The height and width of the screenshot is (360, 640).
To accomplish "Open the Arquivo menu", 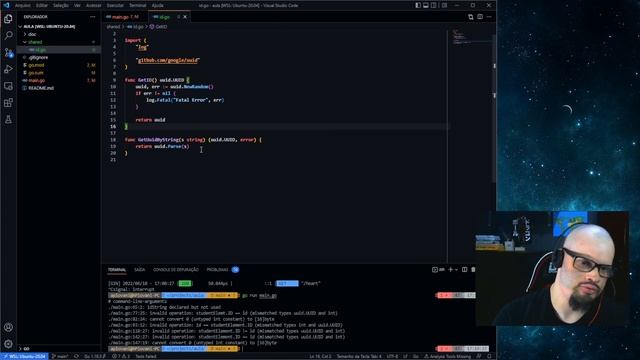I will [x=23, y=5].
